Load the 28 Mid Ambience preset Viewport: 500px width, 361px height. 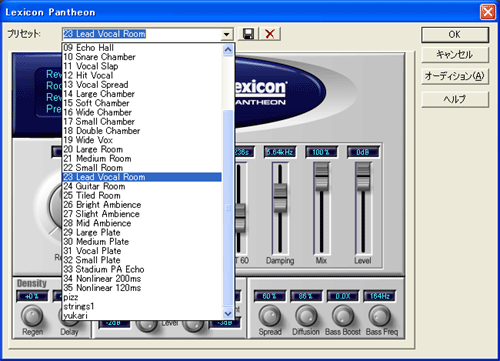point(142,223)
